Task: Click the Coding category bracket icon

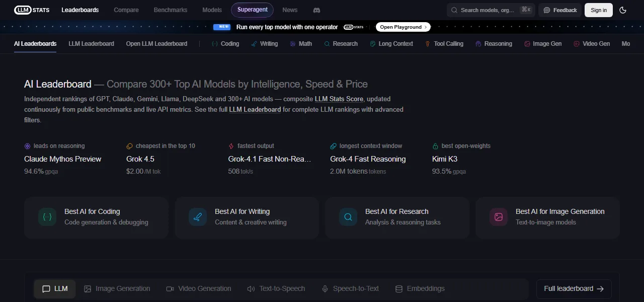Action: 215,44
